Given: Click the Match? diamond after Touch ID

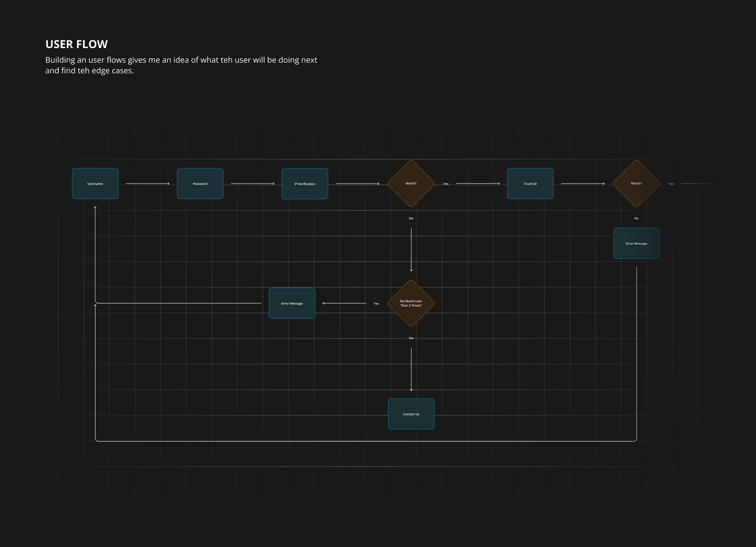Looking at the screenshot, I should click(x=636, y=184).
